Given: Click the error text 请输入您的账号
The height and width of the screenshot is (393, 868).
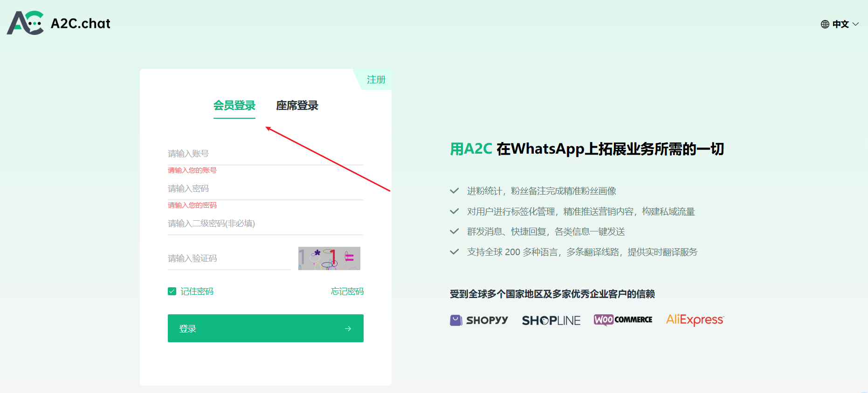Looking at the screenshot, I should pos(192,170).
